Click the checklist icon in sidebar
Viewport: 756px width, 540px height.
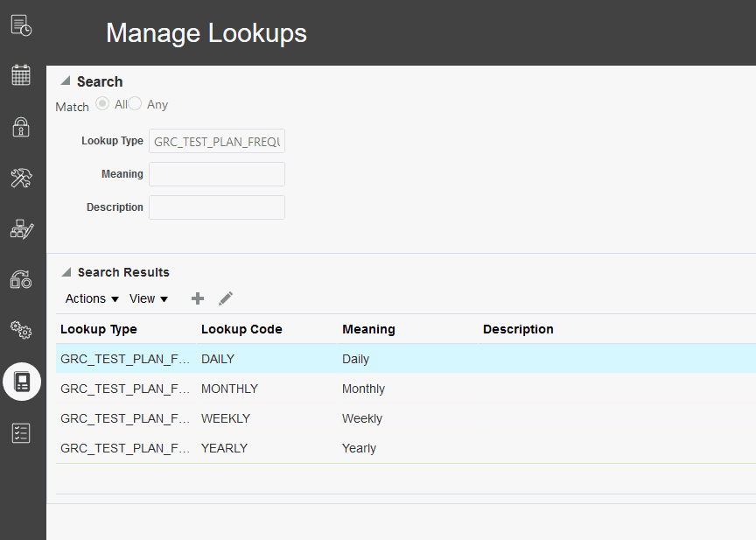point(21,432)
